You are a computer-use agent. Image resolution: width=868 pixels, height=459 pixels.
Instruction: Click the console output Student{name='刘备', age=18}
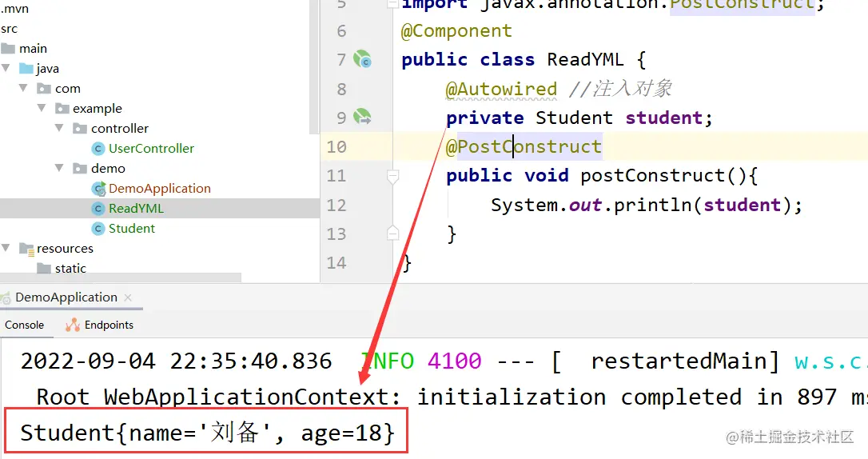pos(208,432)
